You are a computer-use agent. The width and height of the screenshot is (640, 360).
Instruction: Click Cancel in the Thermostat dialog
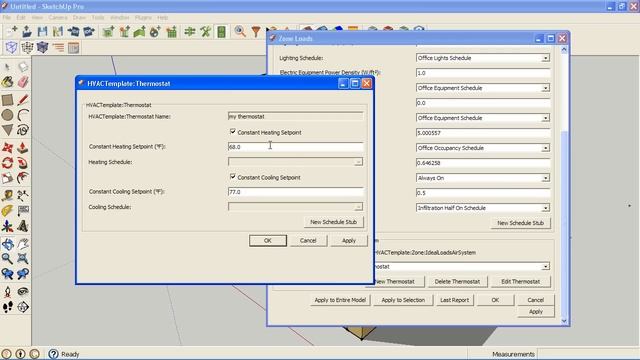coord(308,240)
